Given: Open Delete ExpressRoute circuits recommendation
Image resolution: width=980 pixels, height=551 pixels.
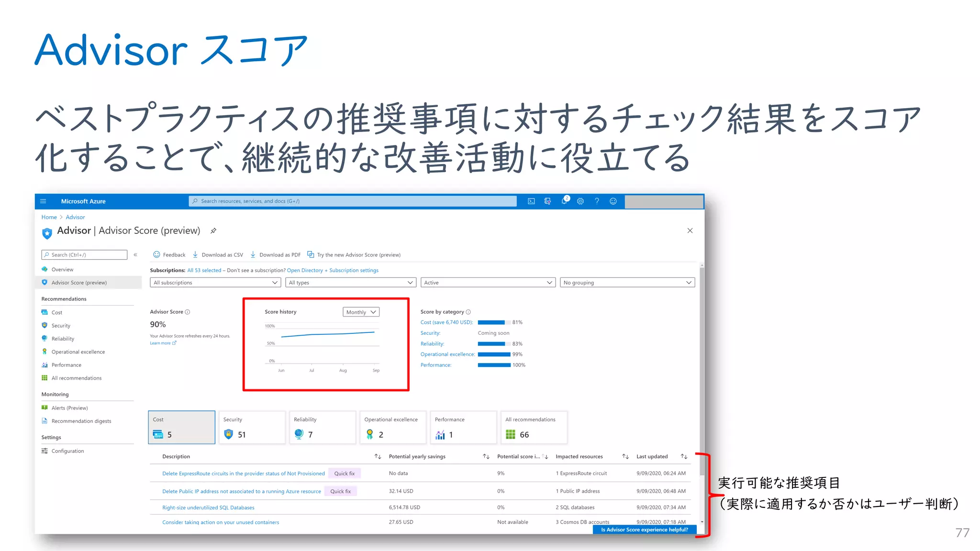Looking at the screenshot, I should click(x=244, y=474).
